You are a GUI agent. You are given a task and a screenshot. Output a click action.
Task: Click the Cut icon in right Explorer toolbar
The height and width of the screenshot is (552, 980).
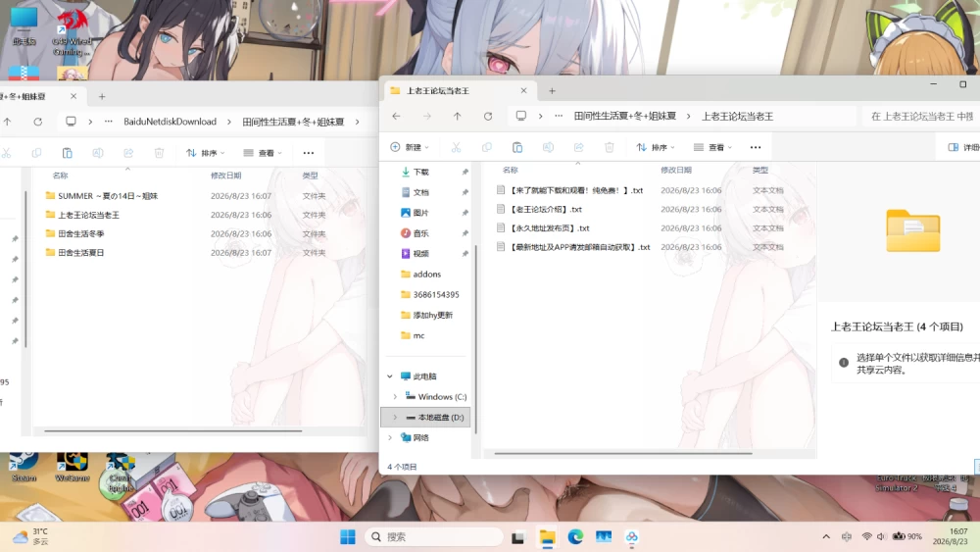(x=457, y=147)
